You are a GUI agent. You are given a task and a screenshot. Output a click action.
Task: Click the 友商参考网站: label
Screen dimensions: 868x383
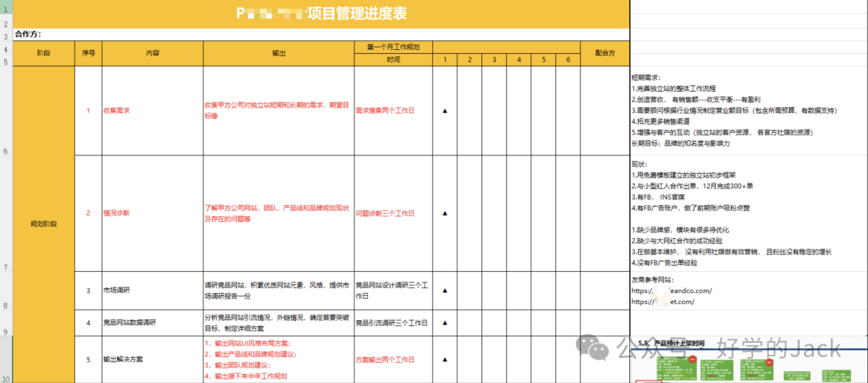coord(653,280)
